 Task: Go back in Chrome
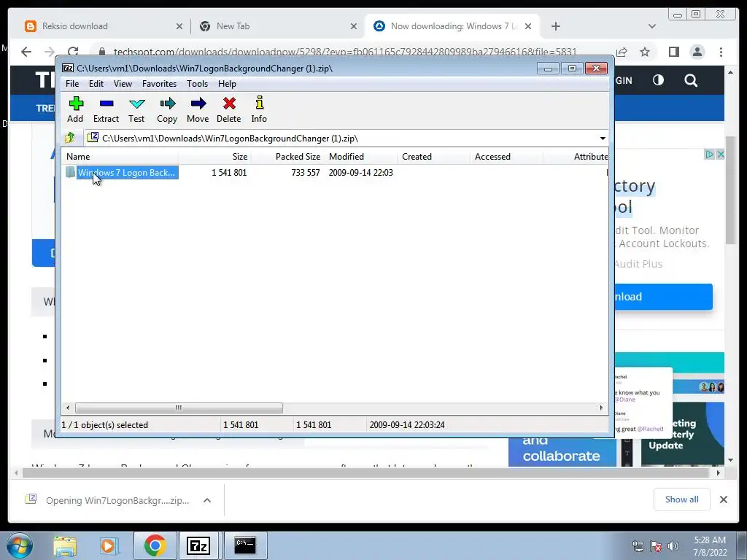point(26,52)
